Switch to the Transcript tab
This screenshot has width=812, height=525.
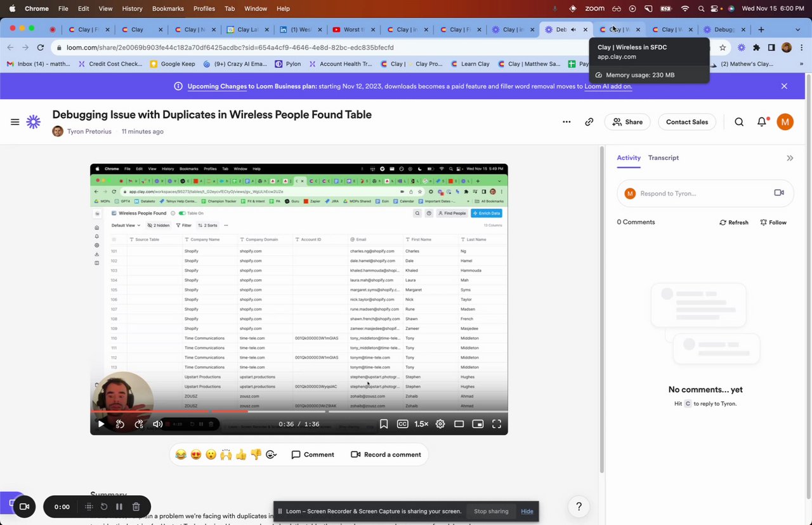pos(663,157)
